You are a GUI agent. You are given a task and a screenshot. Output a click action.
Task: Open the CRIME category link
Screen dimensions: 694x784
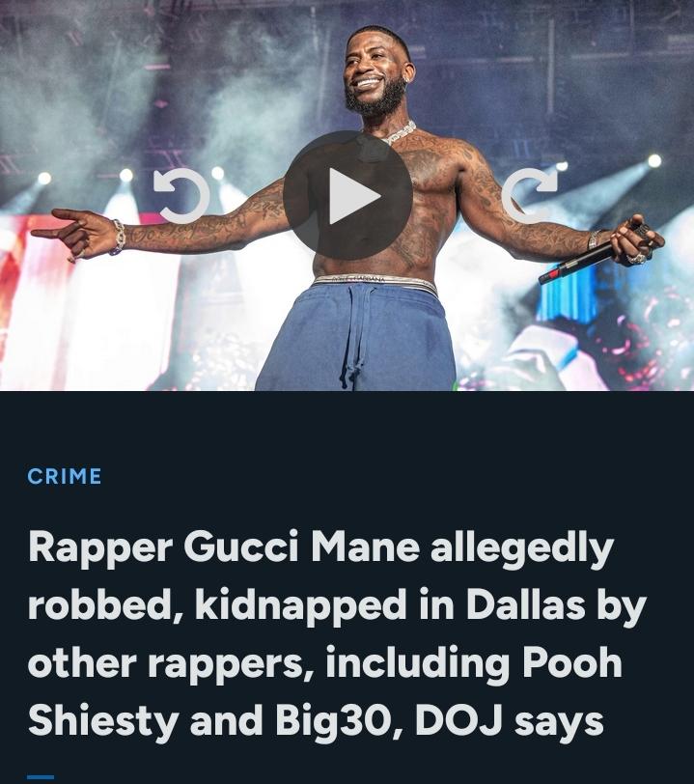[65, 476]
